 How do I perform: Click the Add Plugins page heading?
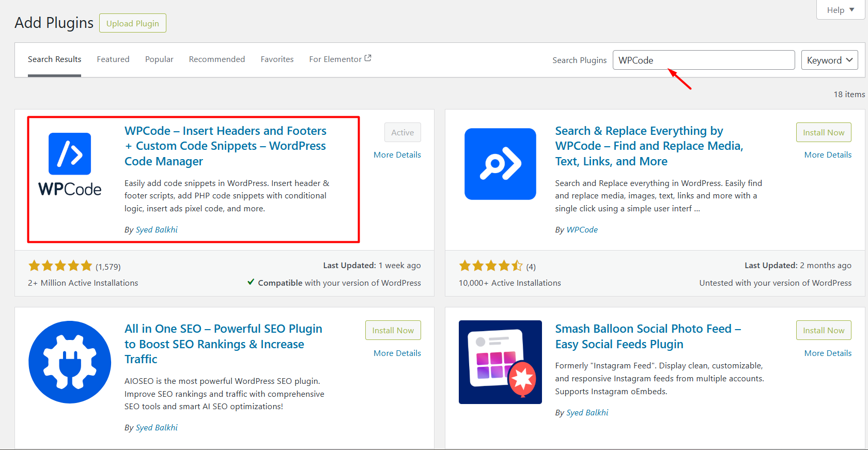54,23
